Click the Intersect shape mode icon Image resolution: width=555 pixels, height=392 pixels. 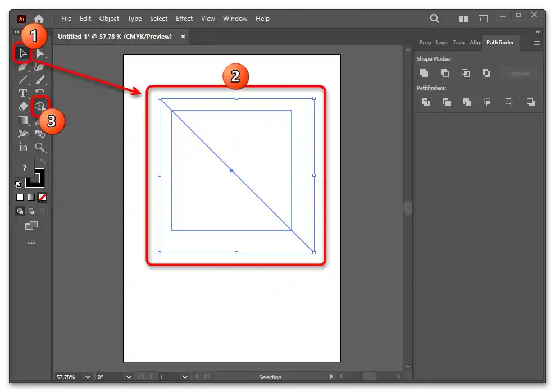coord(466,73)
